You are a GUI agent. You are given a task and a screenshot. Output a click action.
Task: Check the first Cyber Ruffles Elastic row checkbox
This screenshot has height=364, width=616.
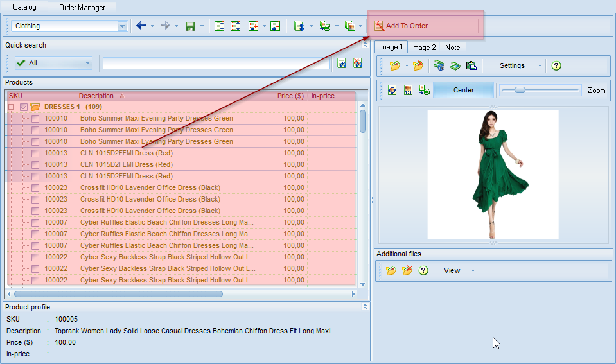[x=35, y=223]
